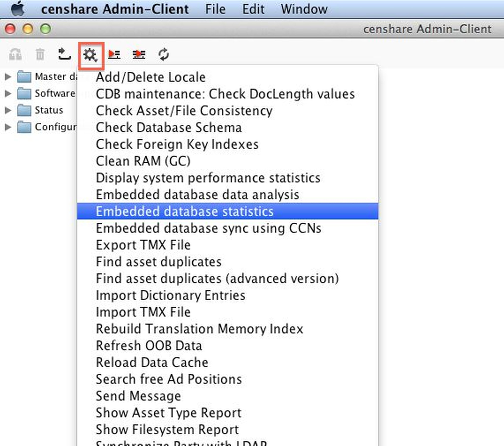Click Find asset duplicates (advanced version)
This screenshot has width=504, height=446.
click(x=217, y=279)
